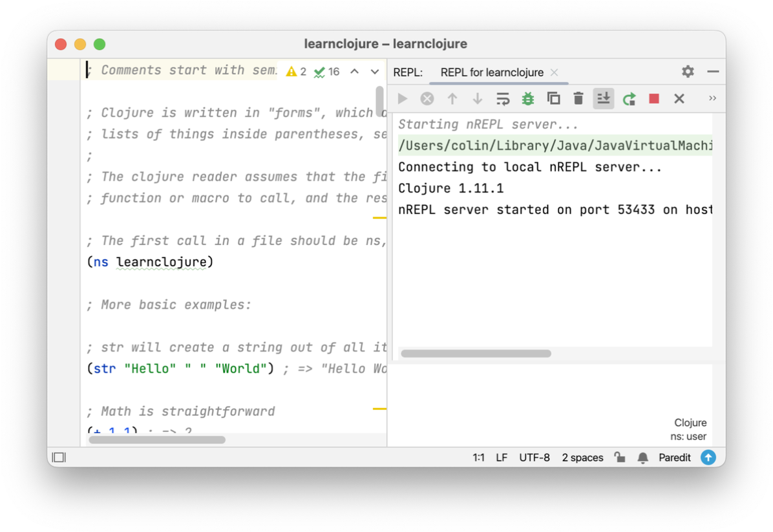Open the LF line separator selector
Viewport: 773px width, 532px height.
click(502, 458)
